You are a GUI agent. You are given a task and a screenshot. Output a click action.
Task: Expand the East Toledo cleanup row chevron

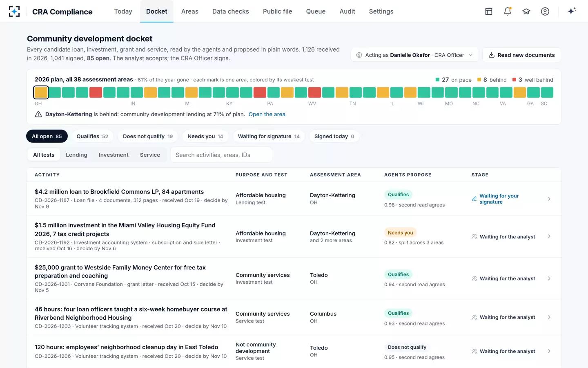[549, 351]
